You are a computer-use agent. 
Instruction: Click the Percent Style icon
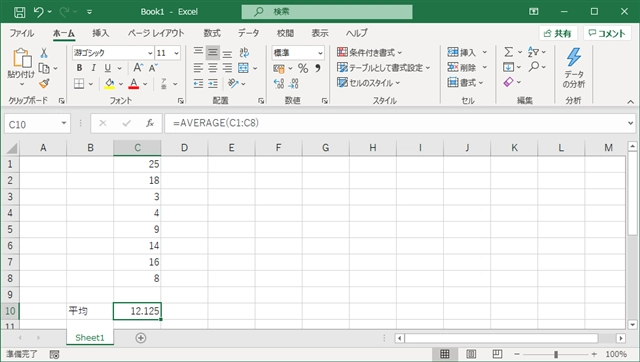[302, 68]
